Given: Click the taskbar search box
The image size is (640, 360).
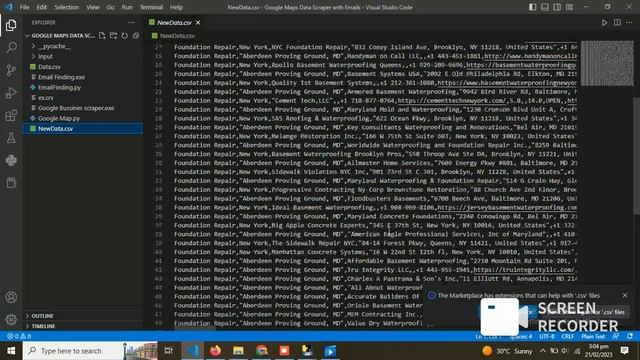Looking at the screenshot, I should pyautogui.click(x=90, y=351).
